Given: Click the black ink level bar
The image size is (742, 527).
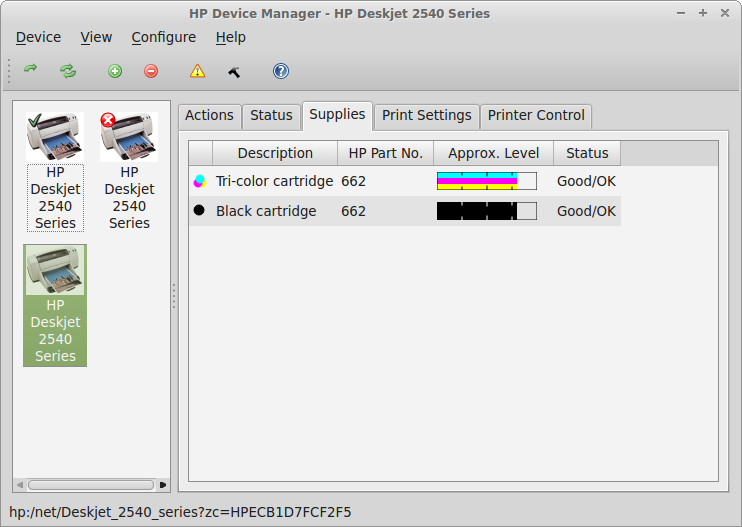Looking at the screenshot, I should (x=487, y=211).
